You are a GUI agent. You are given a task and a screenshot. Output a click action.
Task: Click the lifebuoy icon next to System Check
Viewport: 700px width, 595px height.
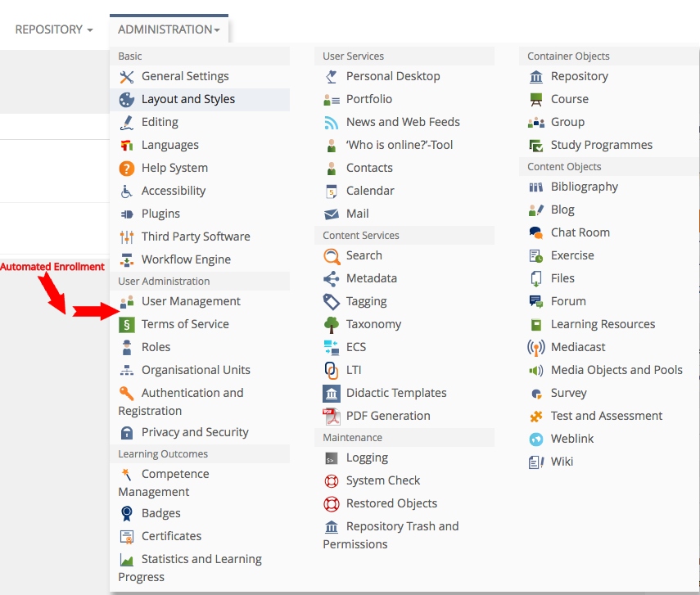[x=332, y=481]
